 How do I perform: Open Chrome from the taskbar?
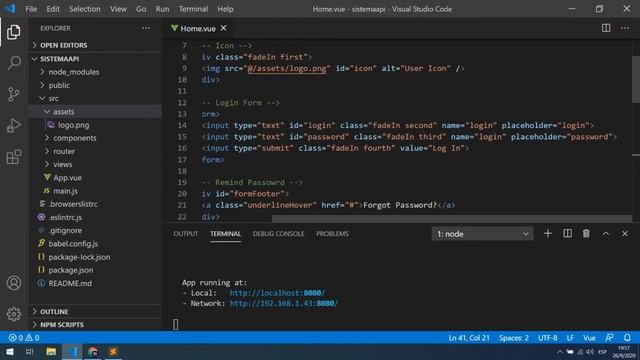pos(93,351)
